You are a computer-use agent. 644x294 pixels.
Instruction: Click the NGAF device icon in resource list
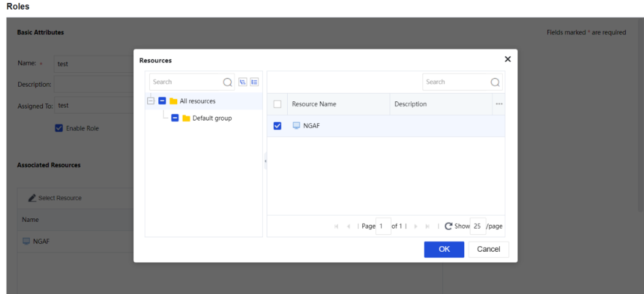[x=296, y=126]
